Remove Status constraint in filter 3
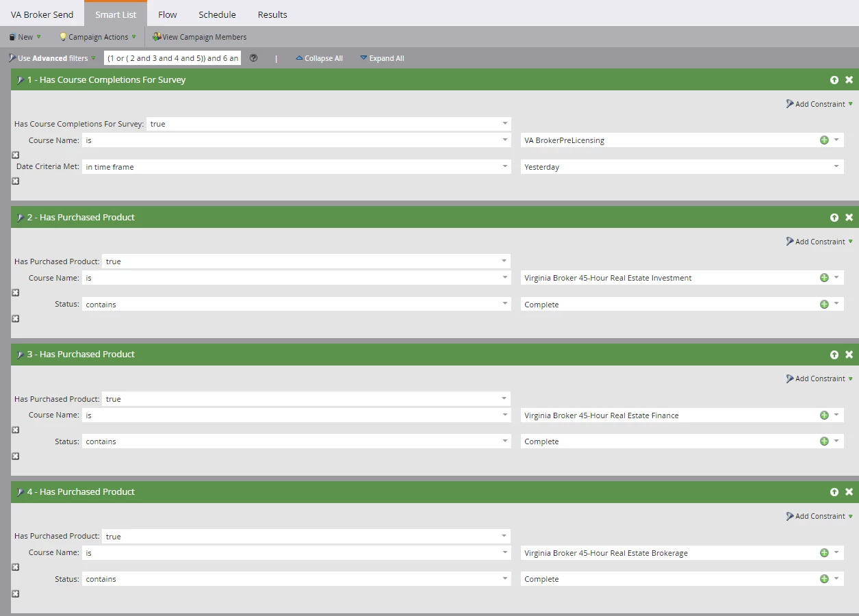859x616 pixels. pyautogui.click(x=16, y=457)
